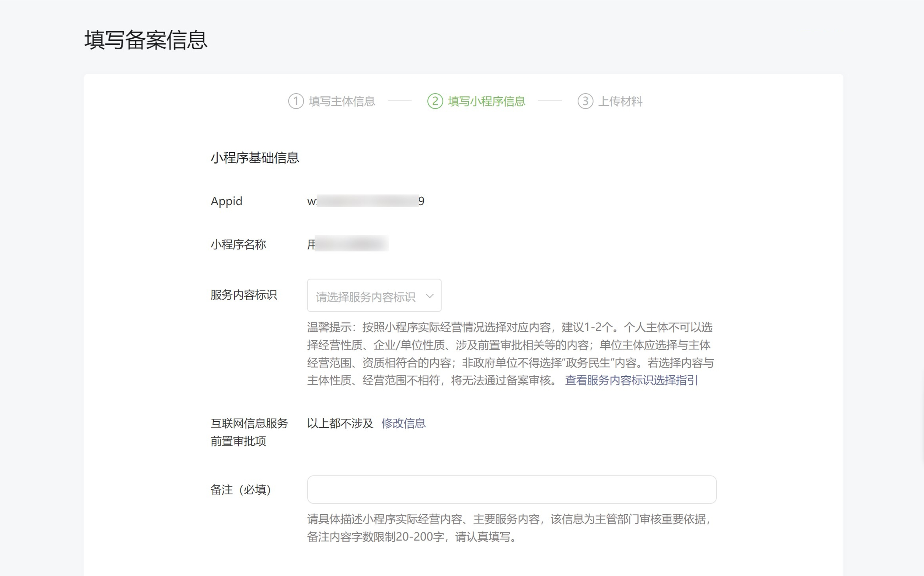
Task: Click the 服务内容标识 field label
Action: (x=244, y=295)
